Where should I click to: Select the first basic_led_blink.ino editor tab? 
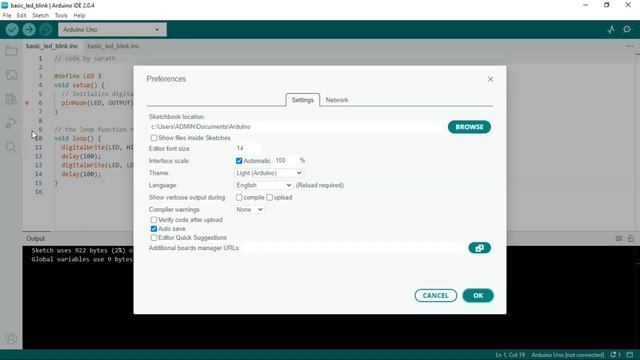click(x=52, y=46)
